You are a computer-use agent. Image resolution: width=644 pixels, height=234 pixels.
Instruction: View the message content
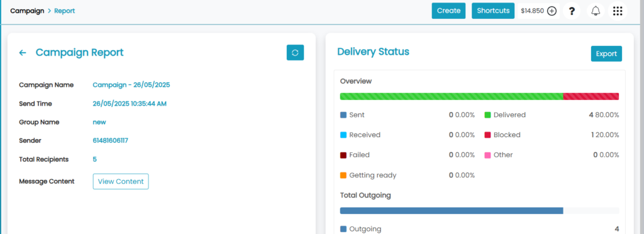121,181
